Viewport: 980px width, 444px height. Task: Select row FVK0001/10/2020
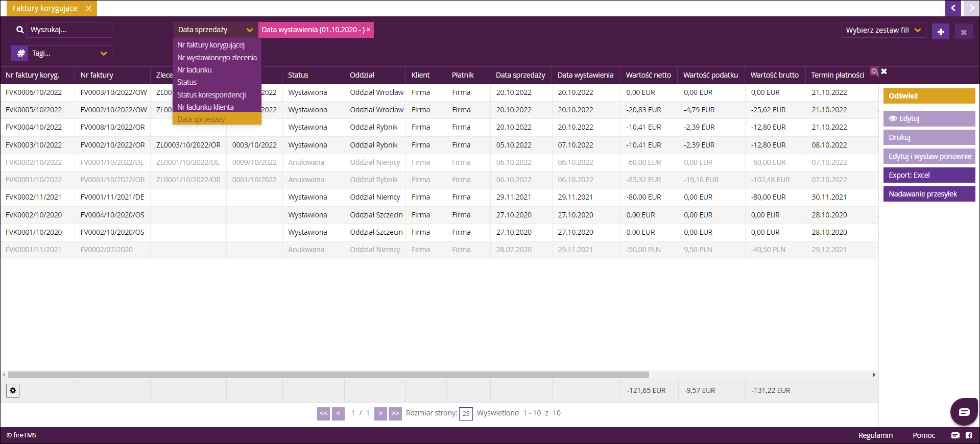tap(439, 232)
